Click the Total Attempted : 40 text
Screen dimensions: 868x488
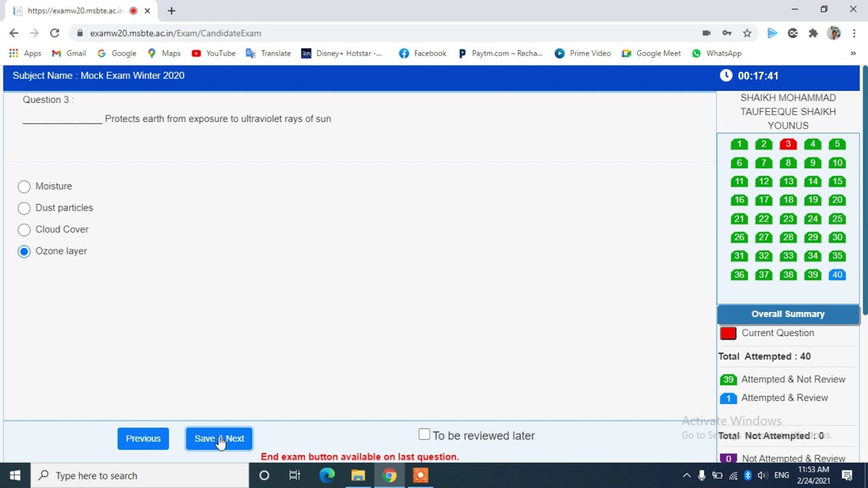[764, 357]
